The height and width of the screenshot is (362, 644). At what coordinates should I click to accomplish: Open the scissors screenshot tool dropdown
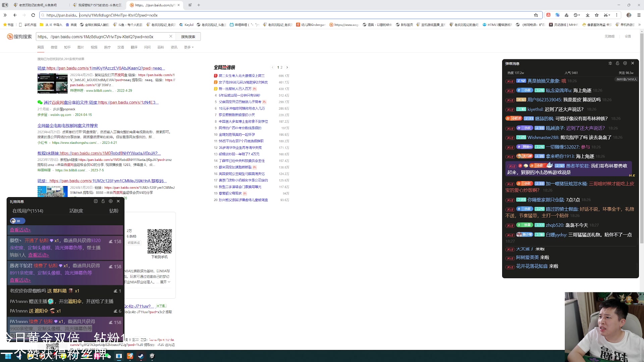coord(607,15)
